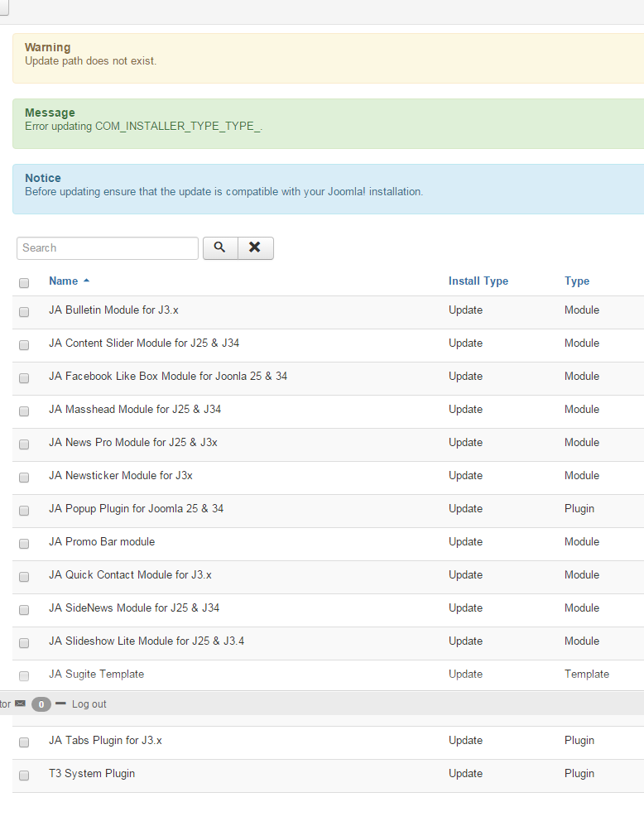
Task: Check JA Content Slider Module row
Action: (x=24, y=345)
